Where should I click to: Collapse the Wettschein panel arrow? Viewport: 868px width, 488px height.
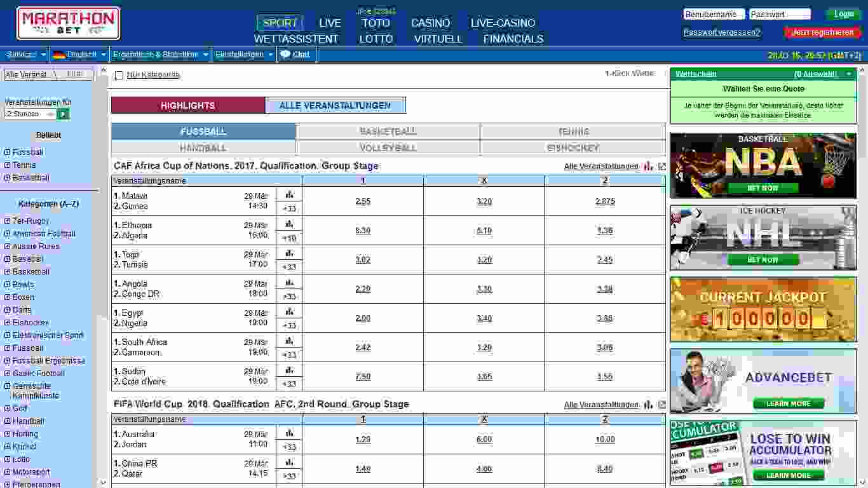click(849, 74)
